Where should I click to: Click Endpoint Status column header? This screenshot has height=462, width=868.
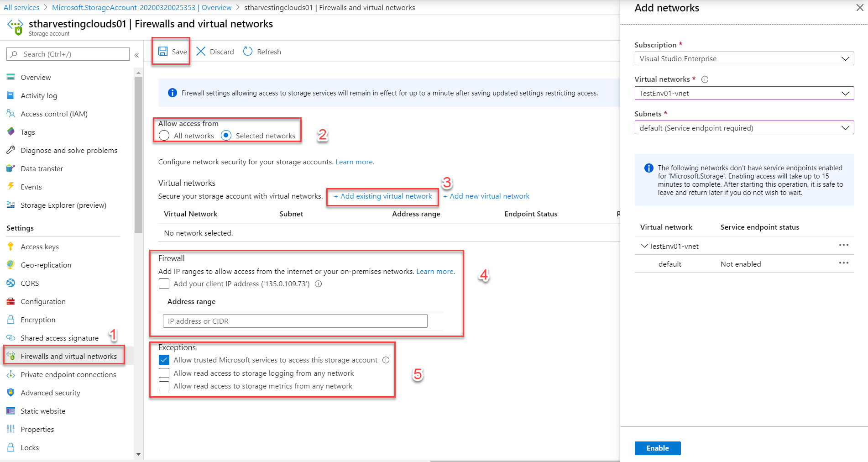(x=531, y=214)
